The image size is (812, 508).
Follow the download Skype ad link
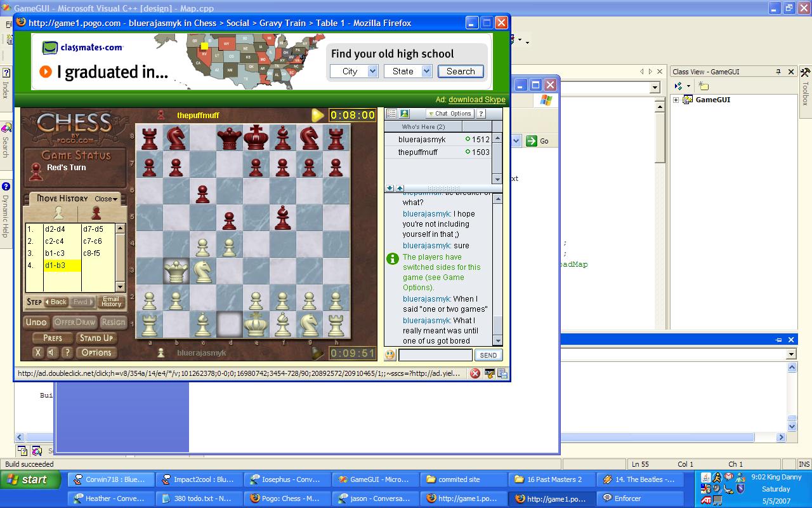point(477,100)
